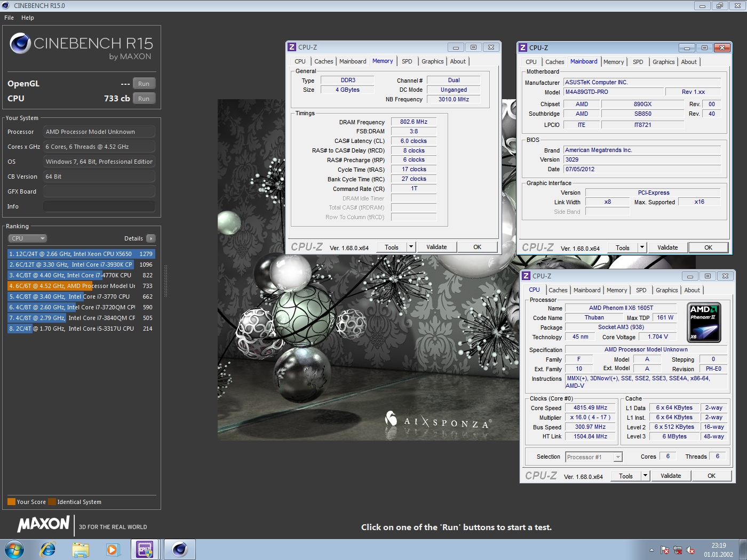This screenshot has height=560, width=747.
Task: Open Graphics tab in Memory CPU-Z window
Action: (432, 61)
